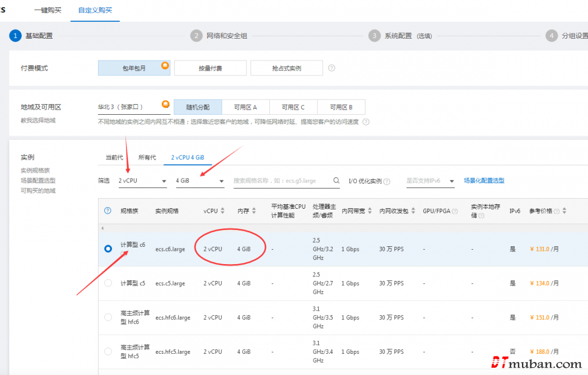This screenshot has width=588, height=375.
Task: Select the 高主频计算型 hfc6 radio button
Action: pos(108,317)
